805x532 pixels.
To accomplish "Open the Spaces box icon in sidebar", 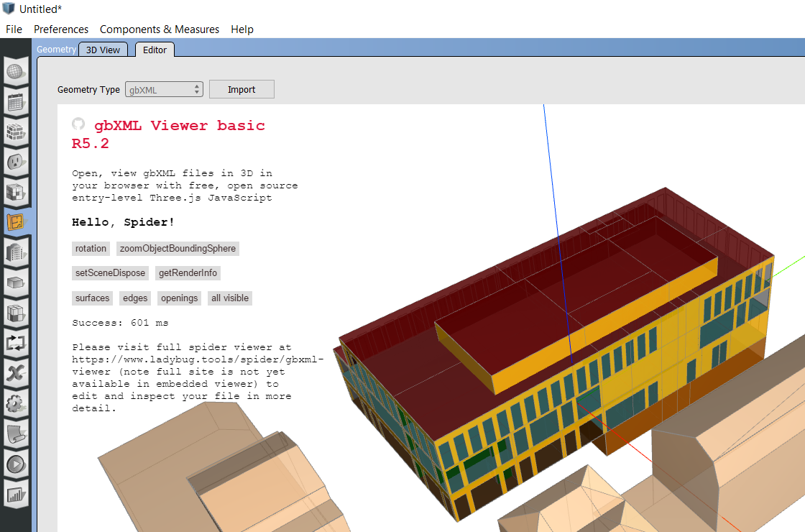I will [15, 283].
